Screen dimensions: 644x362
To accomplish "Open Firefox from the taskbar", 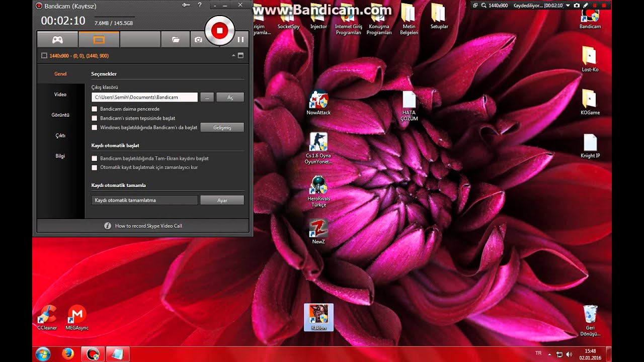I will (x=68, y=354).
